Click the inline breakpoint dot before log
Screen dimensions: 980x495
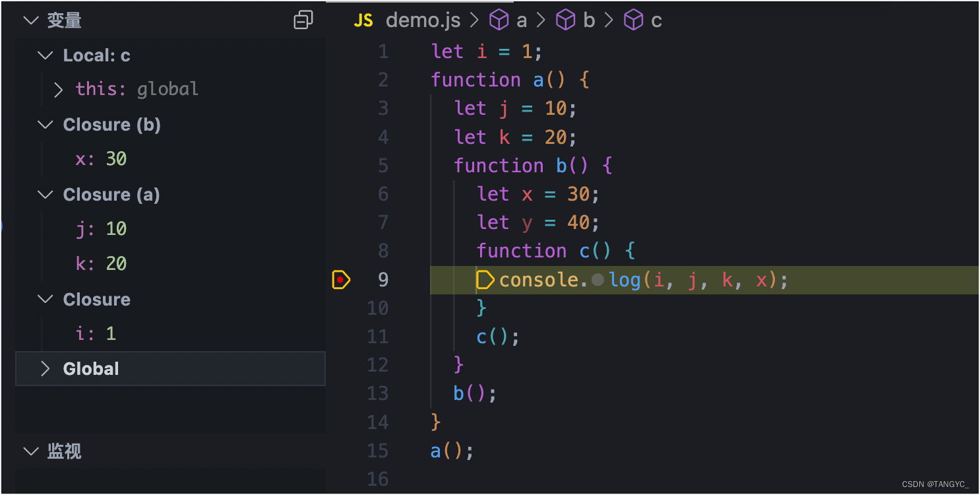(597, 280)
